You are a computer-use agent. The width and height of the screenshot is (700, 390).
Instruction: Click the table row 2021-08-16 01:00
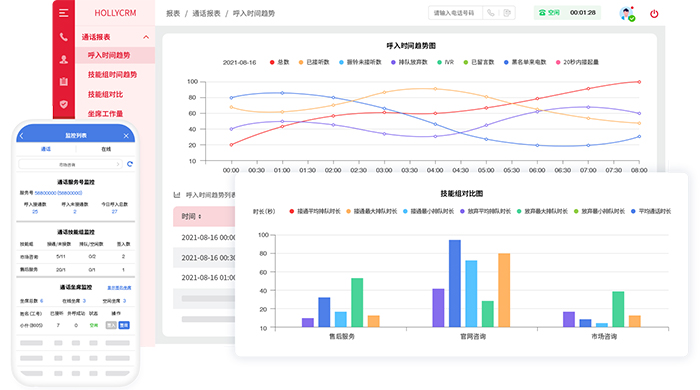point(205,278)
